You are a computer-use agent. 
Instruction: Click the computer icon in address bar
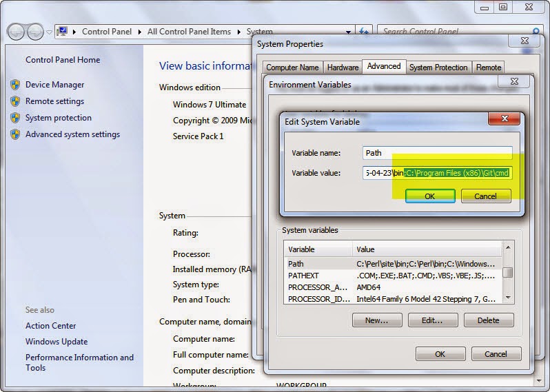pos(62,32)
